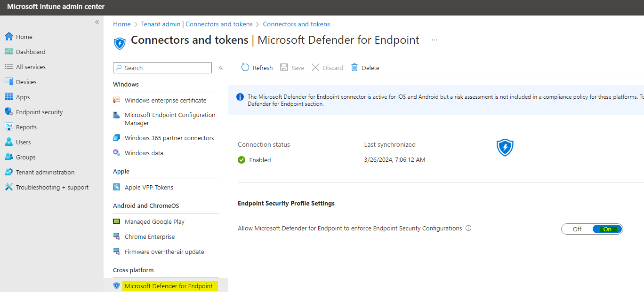The image size is (644, 292).
Task: Click the Apps grid icon
Action: coord(9,97)
